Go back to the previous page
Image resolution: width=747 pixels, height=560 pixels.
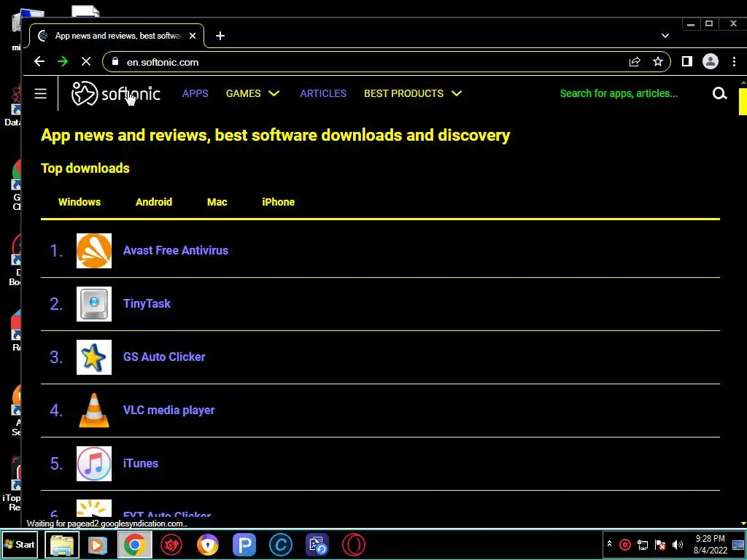tap(39, 61)
